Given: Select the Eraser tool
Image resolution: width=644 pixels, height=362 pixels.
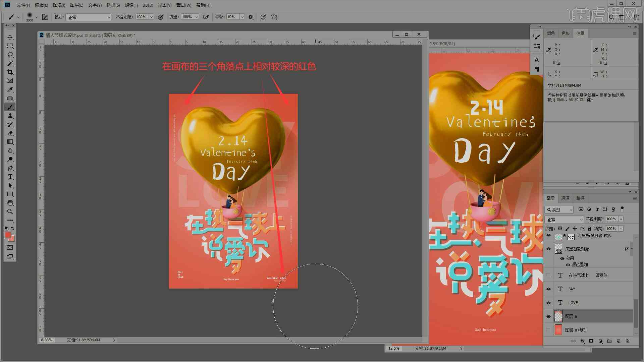Looking at the screenshot, I should 10,133.
